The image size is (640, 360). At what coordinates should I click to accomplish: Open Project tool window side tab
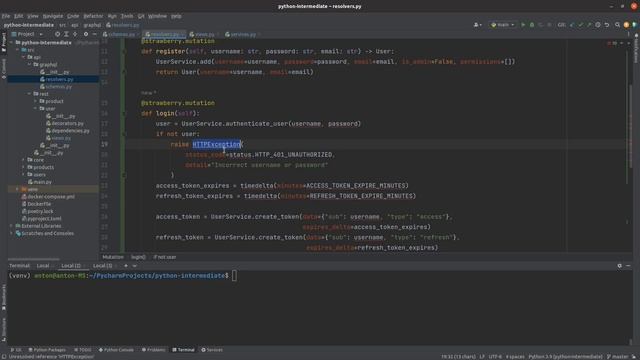[4, 42]
